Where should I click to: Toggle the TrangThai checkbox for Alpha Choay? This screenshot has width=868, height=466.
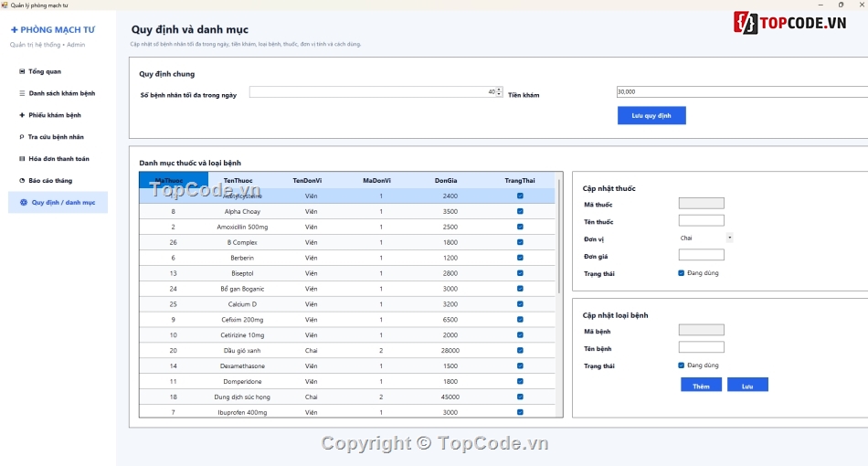click(x=520, y=211)
